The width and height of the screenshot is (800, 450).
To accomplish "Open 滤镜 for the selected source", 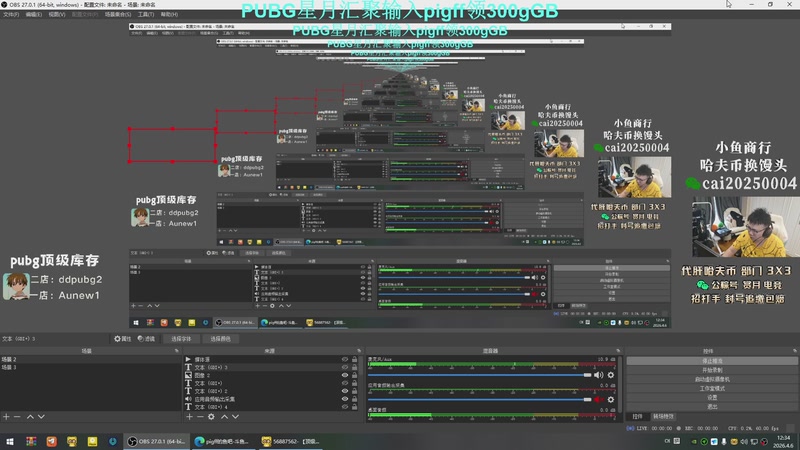I will [146, 339].
